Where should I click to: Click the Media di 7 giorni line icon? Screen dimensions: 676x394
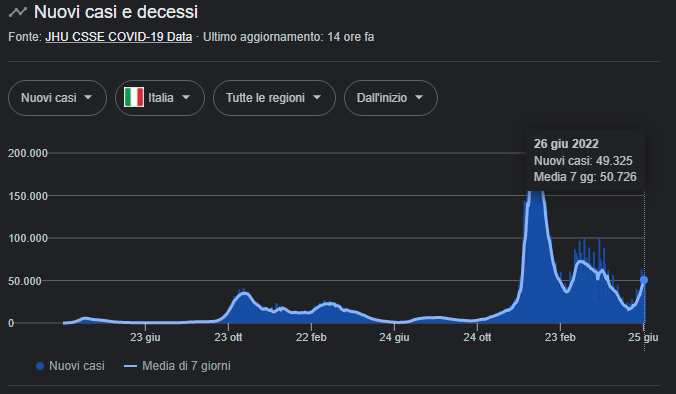pyautogui.click(x=130, y=366)
